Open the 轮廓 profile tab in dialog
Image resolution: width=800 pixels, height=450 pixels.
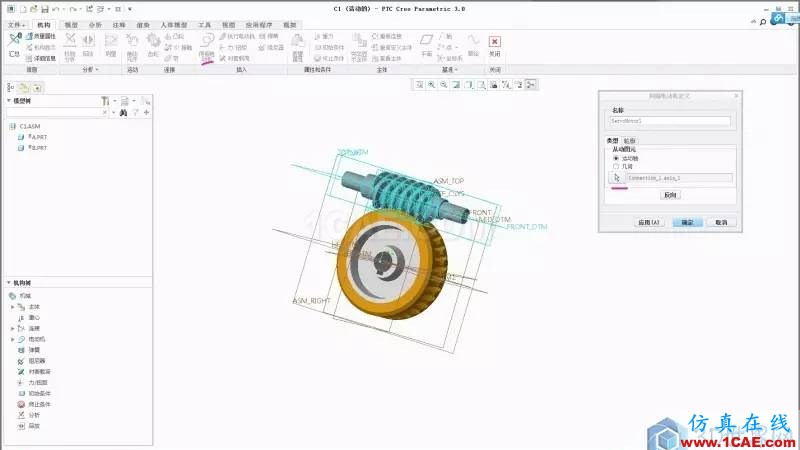tap(630, 141)
